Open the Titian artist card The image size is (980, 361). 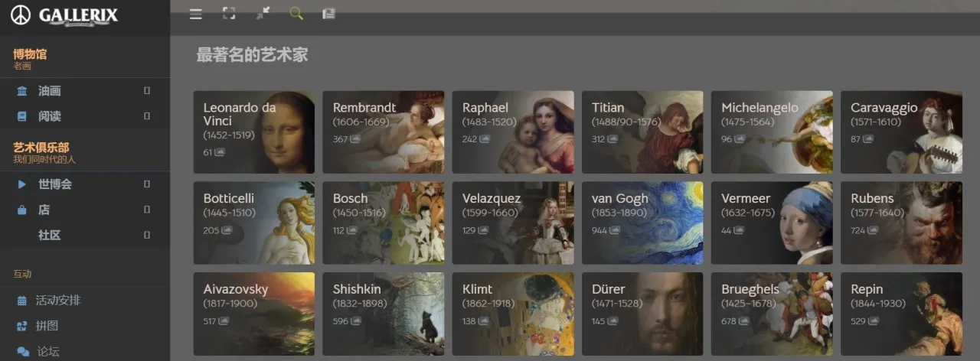click(x=642, y=132)
